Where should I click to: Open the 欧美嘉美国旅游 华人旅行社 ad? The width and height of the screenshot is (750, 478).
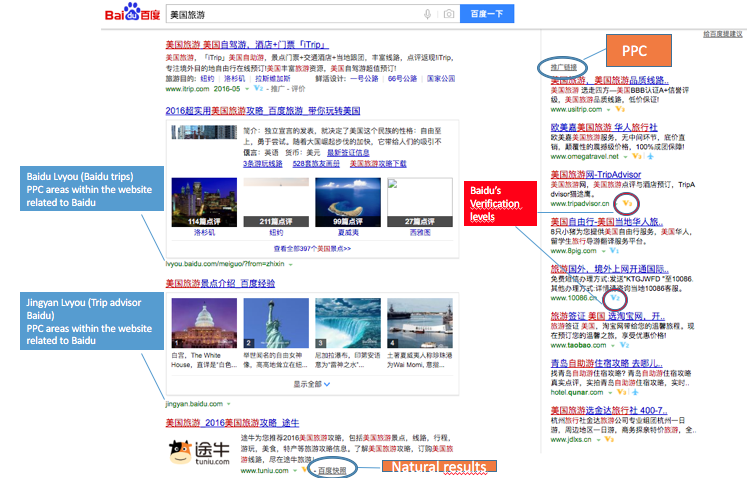point(604,127)
